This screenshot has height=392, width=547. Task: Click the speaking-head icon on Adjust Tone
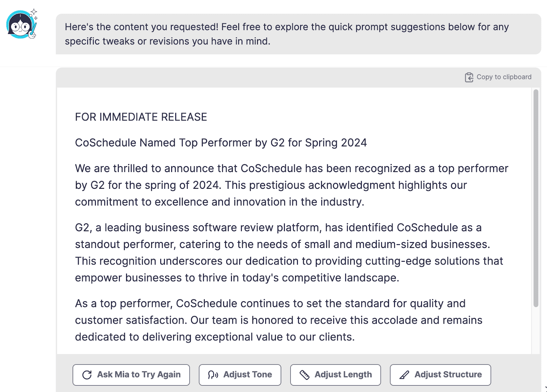click(213, 375)
